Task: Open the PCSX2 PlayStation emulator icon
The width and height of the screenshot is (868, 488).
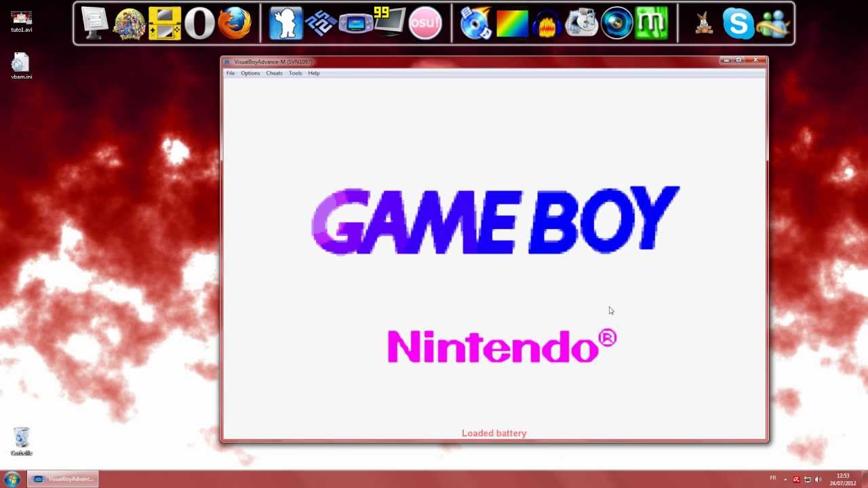Action: [x=321, y=24]
